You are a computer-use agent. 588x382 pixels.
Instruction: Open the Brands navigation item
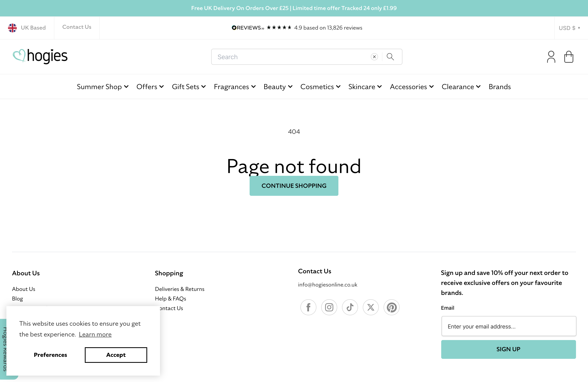click(499, 87)
